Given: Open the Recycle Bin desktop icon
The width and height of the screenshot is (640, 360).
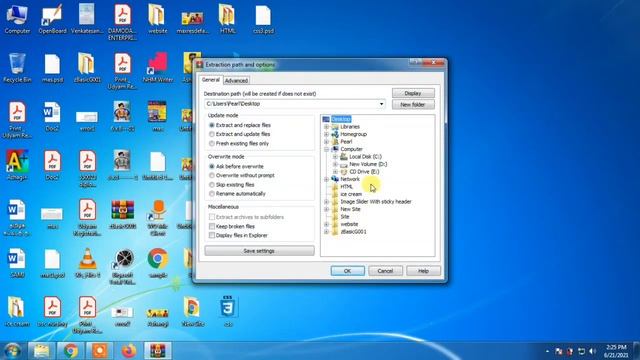Looking at the screenshot, I should coord(17,68).
